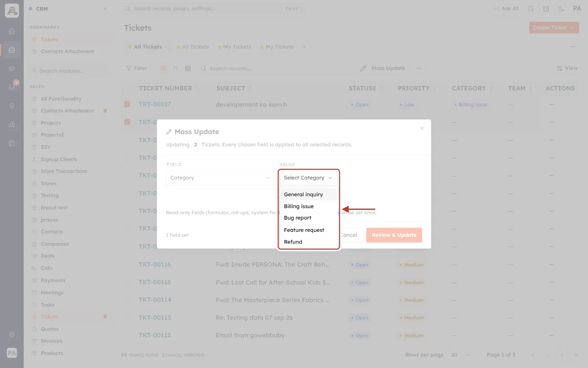Sort by Ticket Number column
588x368 pixels.
[169, 88]
